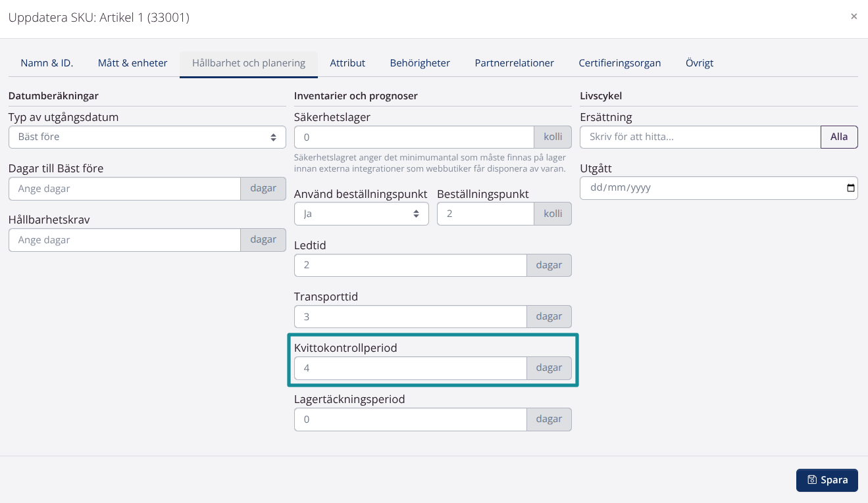Click the Inventarier och prognoser heading
868x503 pixels.
[x=356, y=96]
